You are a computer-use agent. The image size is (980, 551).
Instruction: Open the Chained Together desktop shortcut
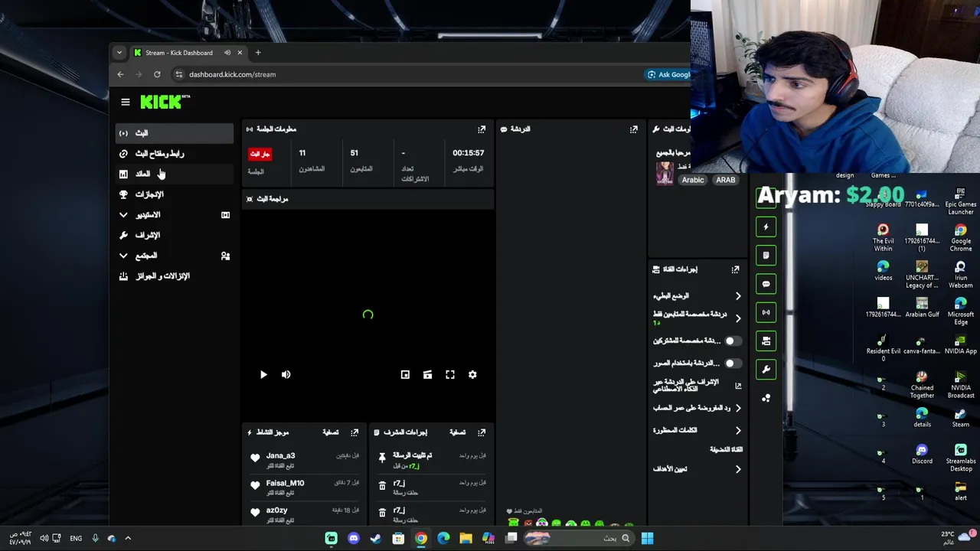point(922,385)
